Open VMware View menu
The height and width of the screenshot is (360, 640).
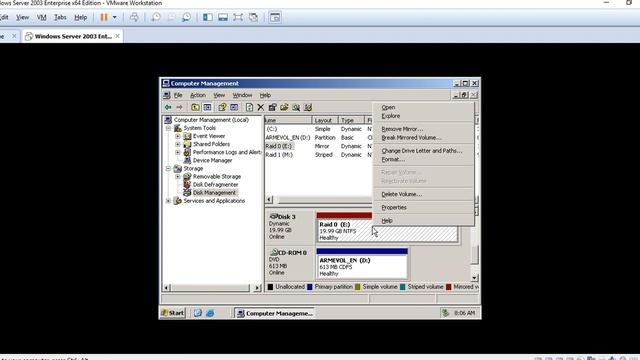22,17
